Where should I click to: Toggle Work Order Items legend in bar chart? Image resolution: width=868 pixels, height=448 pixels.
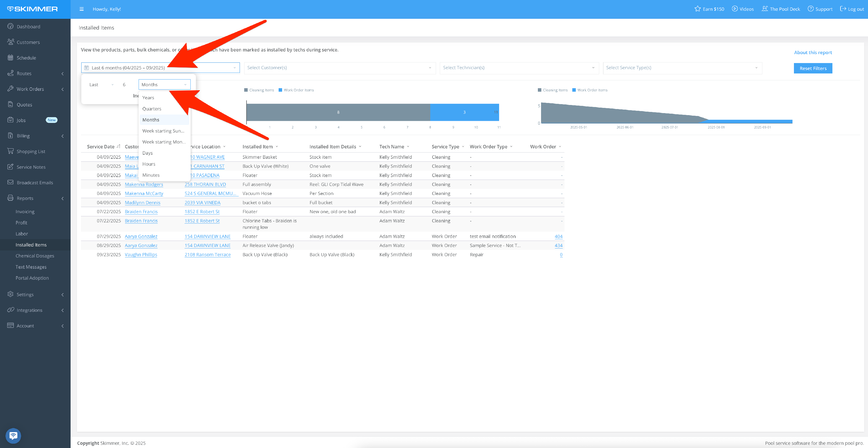(x=296, y=90)
